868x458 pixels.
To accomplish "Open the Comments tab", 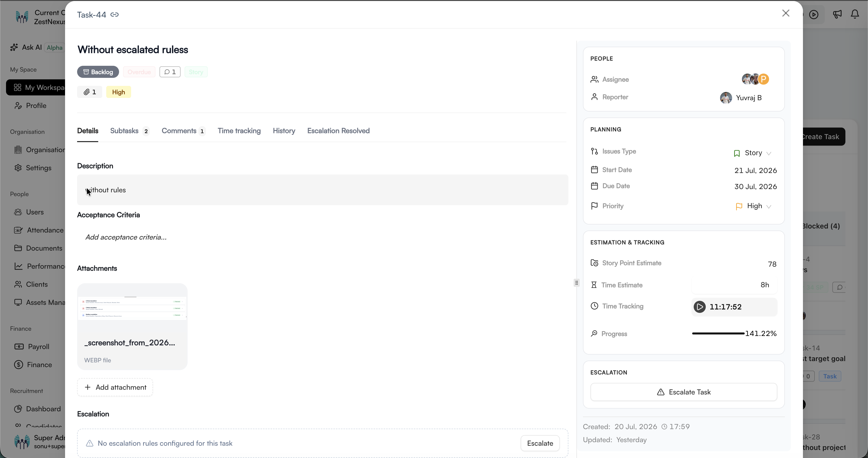I will pyautogui.click(x=184, y=131).
